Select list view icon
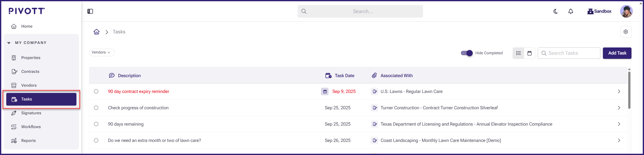Viewport: 644px width, 155px height. (518, 53)
